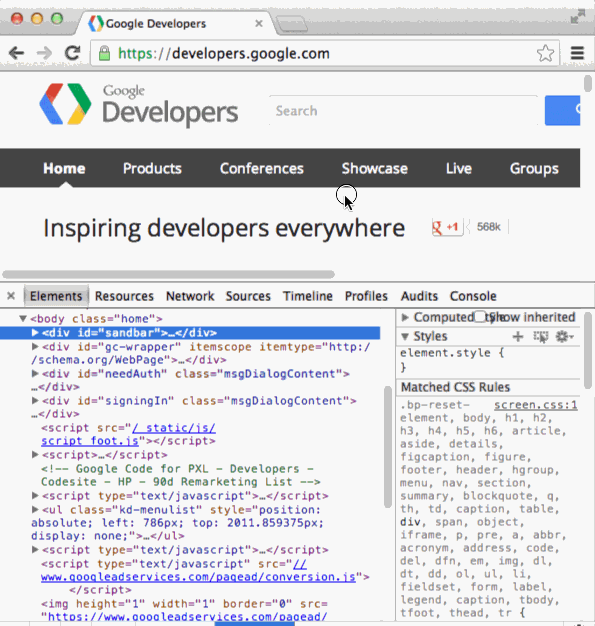Collapse the body class home node

click(23, 319)
